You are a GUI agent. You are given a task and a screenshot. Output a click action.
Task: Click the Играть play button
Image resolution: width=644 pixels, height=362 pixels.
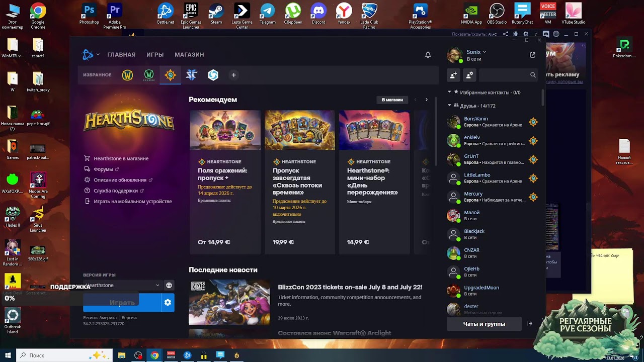click(122, 303)
